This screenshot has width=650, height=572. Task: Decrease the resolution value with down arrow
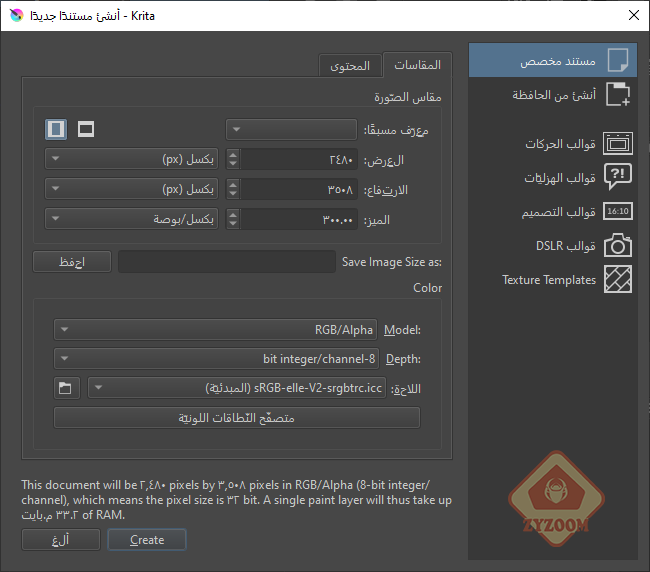pos(233,223)
